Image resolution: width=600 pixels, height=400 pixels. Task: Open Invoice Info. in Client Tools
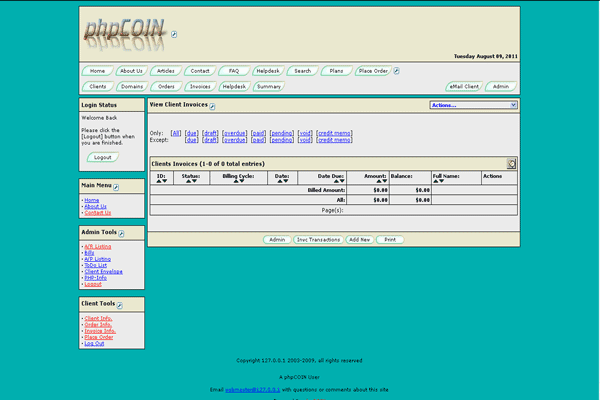[x=100, y=331]
